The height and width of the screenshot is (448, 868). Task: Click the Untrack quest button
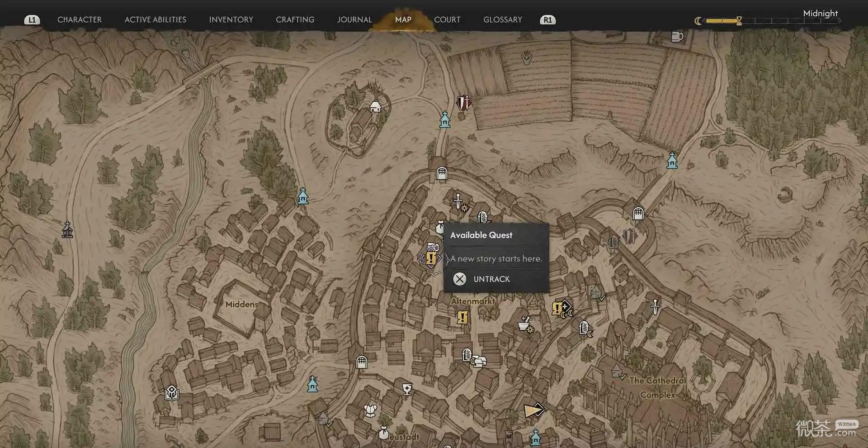point(482,279)
